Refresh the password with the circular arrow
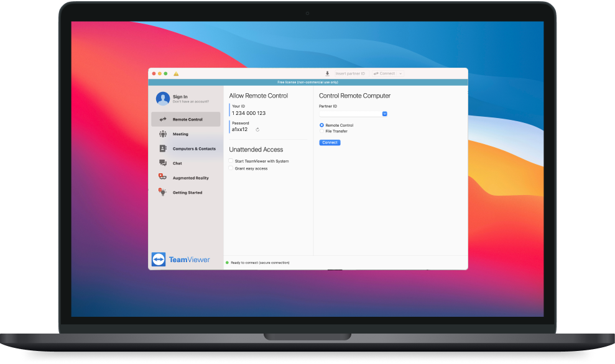The width and height of the screenshot is (615, 364). (x=257, y=130)
